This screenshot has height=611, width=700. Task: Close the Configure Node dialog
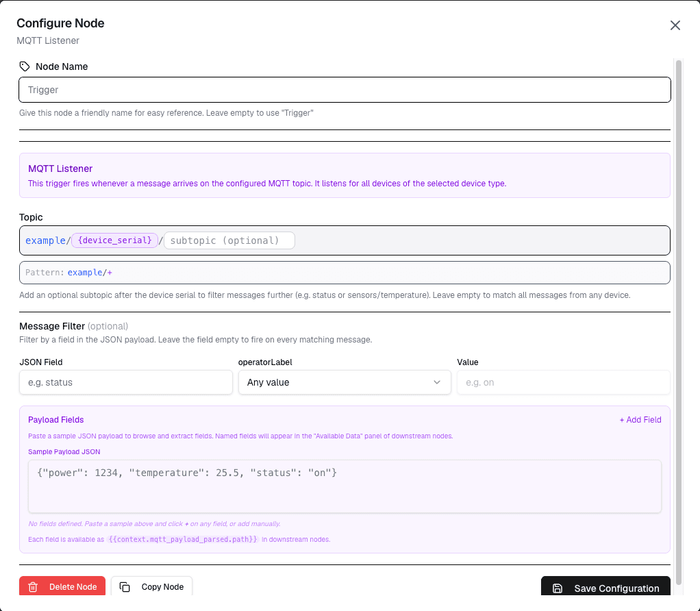coord(675,25)
